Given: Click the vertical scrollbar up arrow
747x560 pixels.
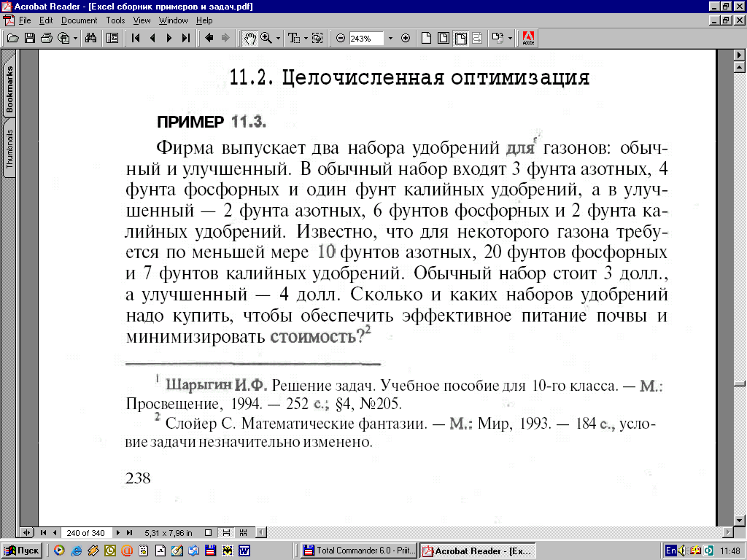Looking at the screenshot, I should (x=740, y=68).
